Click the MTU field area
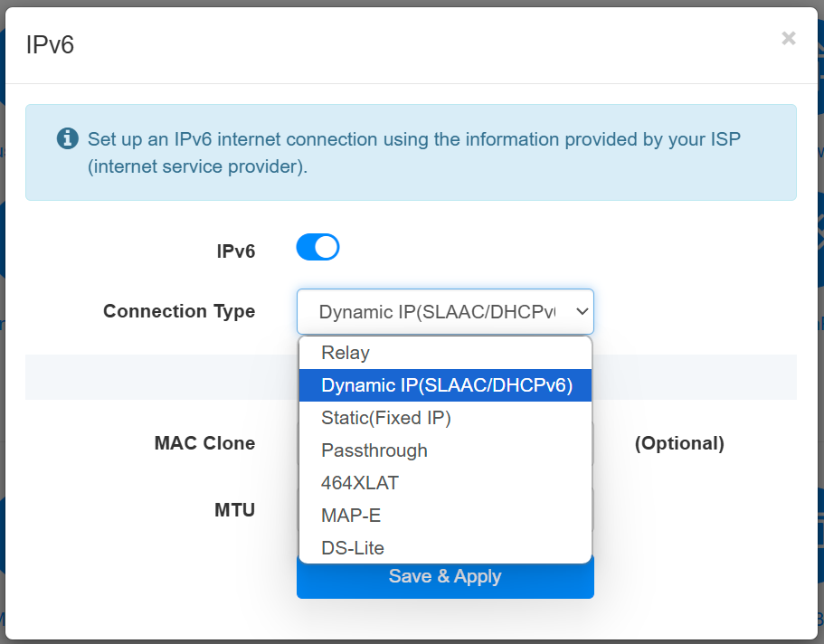Screen dimensions: 824x644 (x=234, y=509)
